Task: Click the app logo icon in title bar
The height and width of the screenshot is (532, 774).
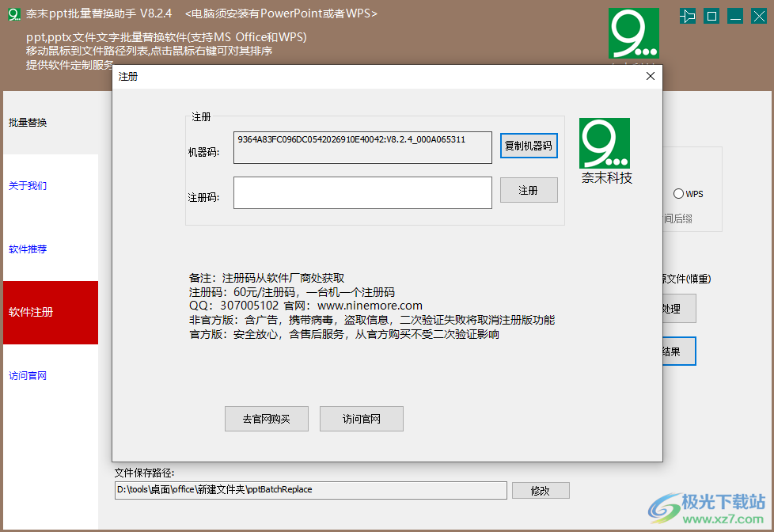Action: point(13,14)
